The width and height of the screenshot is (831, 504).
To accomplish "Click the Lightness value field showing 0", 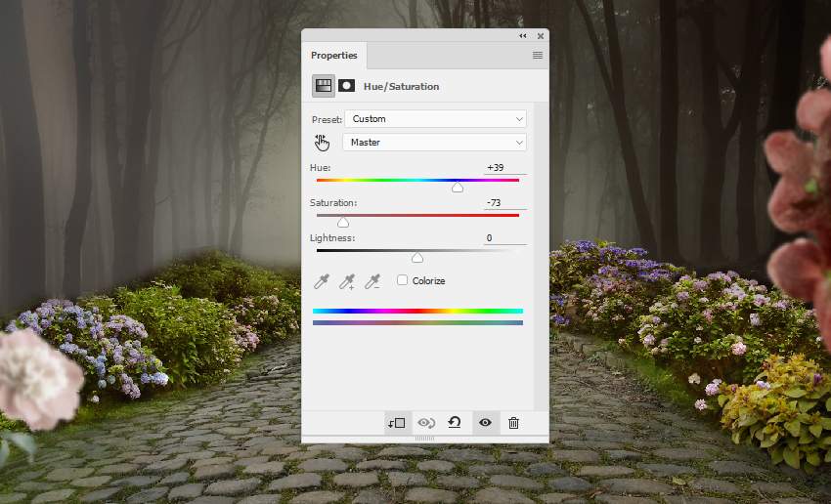I will [505, 237].
